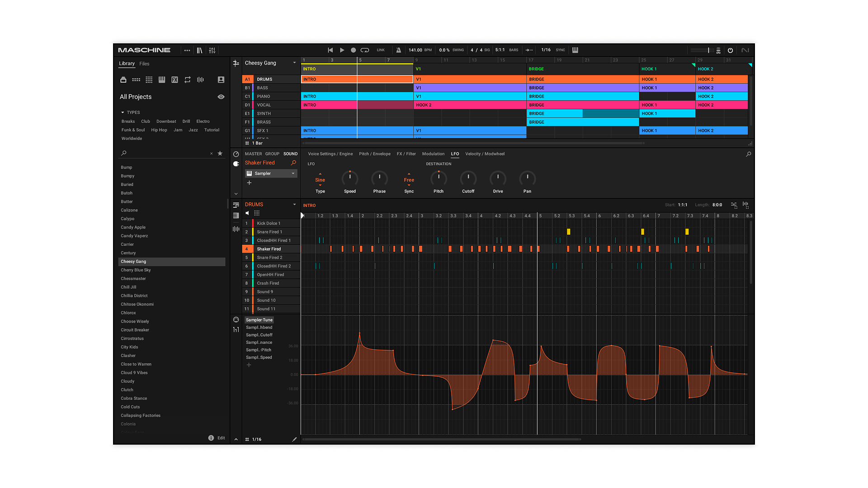Viewport: 868px width, 488px height.
Task: Select the Snare Fired 1 sound slot
Action: 269,232
